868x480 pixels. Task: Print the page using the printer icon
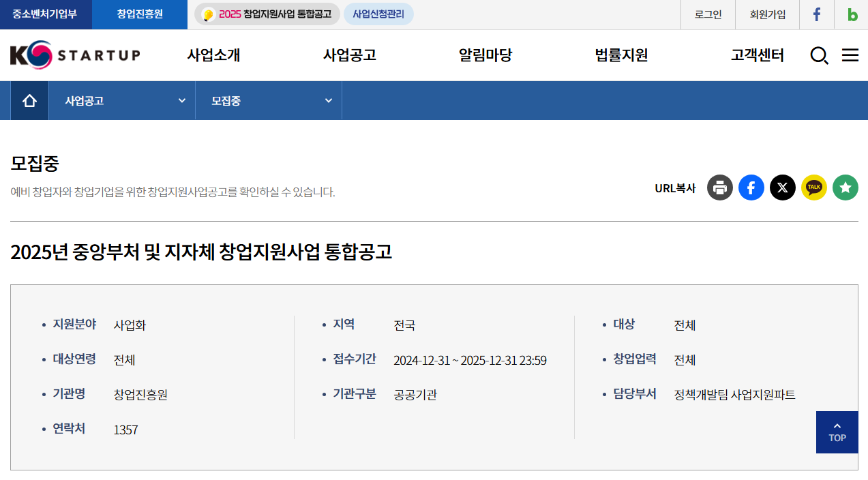(719, 187)
